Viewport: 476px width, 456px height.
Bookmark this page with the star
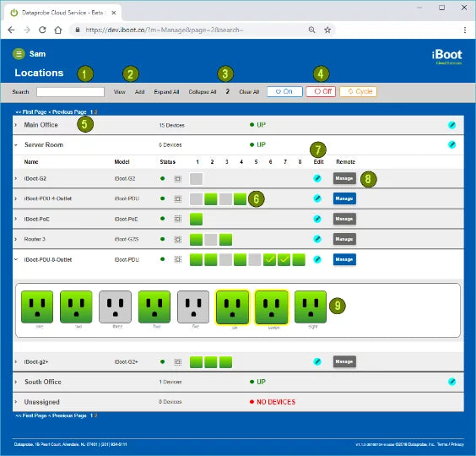tap(327, 30)
